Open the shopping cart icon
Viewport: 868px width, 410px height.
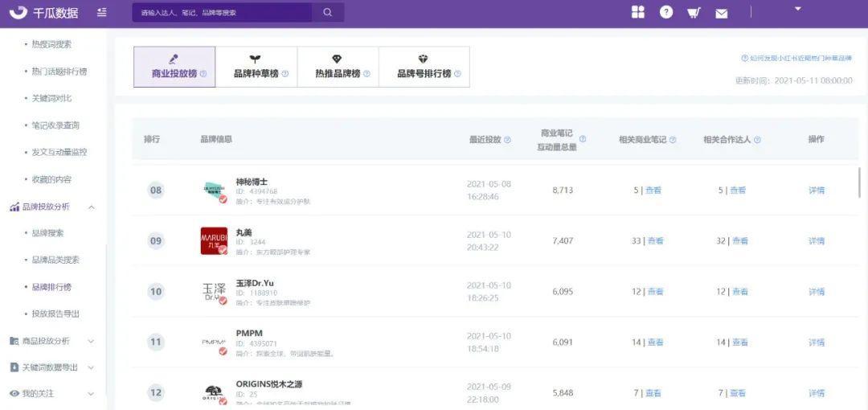point(694,13)
